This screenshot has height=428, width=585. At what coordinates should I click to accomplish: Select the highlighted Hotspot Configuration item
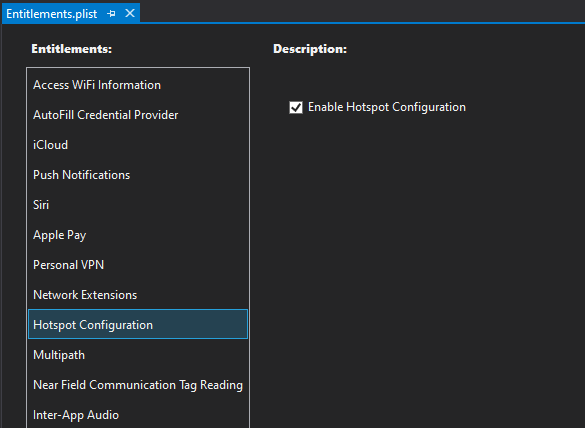pos(138,324)
